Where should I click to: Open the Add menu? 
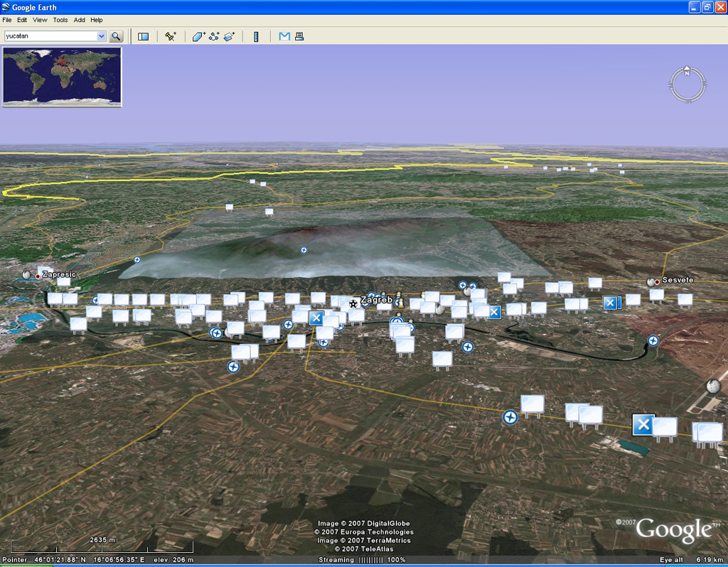(x=79, y=20)
